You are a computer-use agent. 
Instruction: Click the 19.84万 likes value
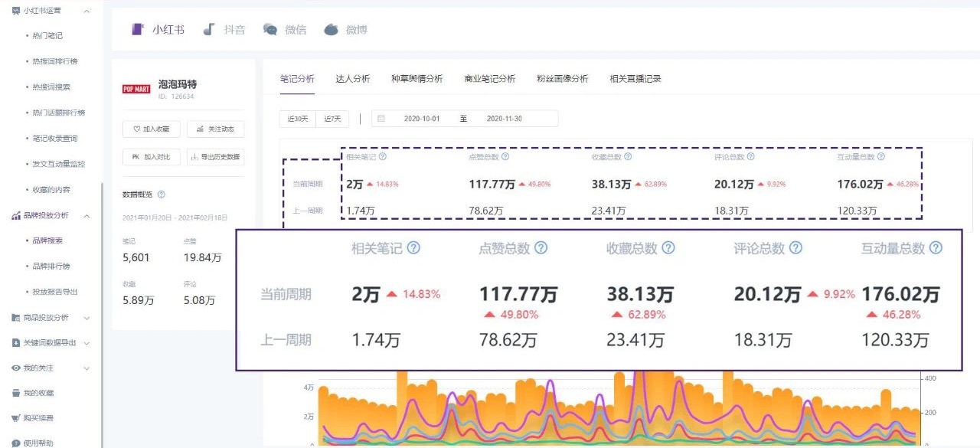(x=202, y=257)
